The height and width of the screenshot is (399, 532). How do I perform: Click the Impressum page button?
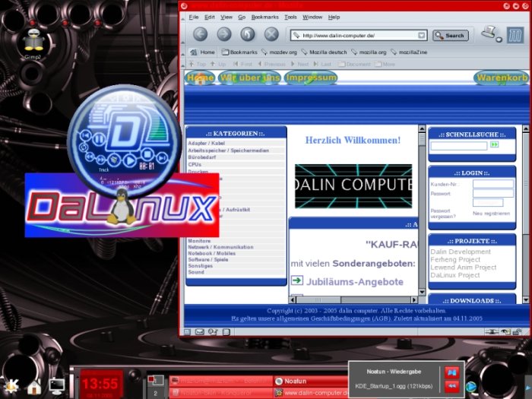pos(311,78)
